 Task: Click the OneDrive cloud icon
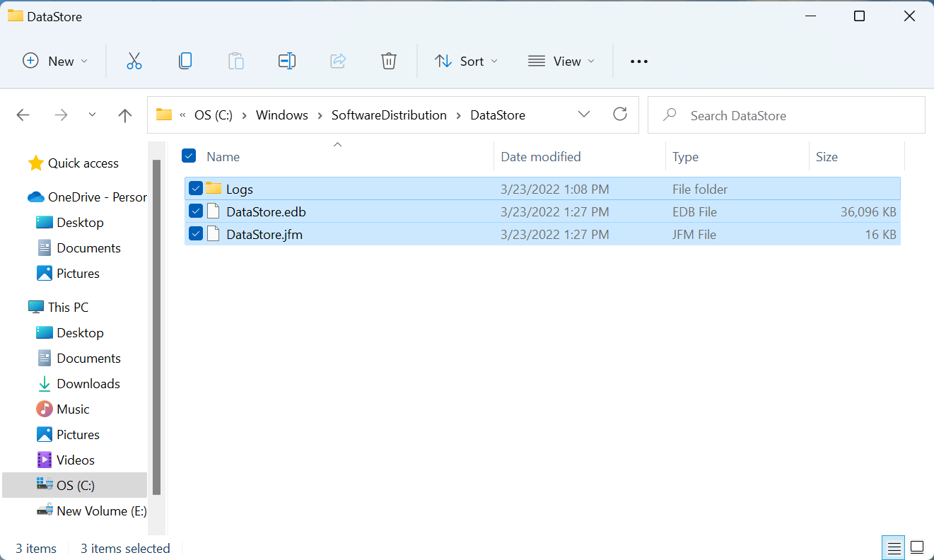pyautogui.click(x=36, y=197)
